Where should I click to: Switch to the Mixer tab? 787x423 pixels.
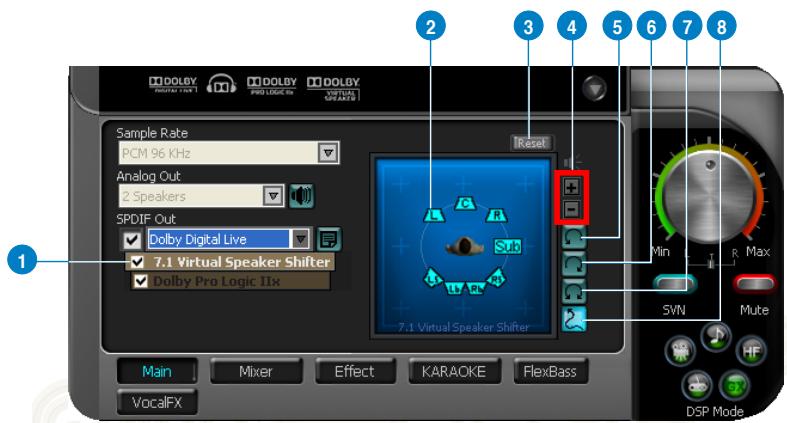(256, 372)
